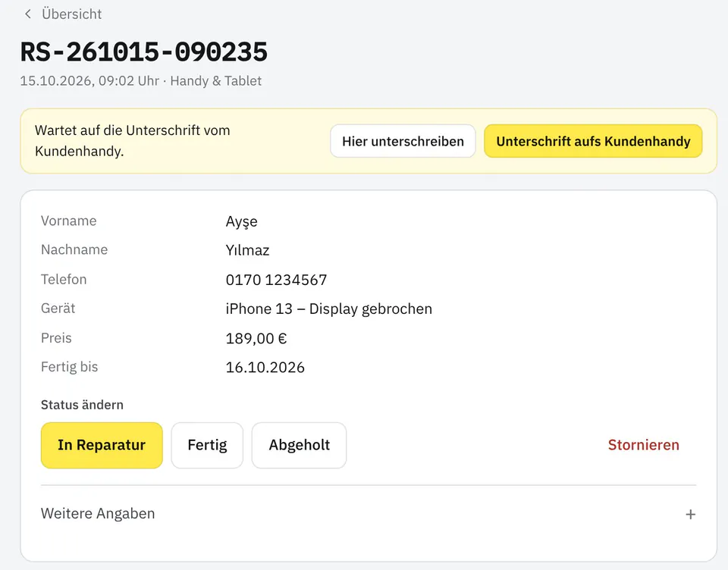Viewport: 728px width, 570px height.
Task: Click Stornieren to cancel the order
Action: point(644,445)
